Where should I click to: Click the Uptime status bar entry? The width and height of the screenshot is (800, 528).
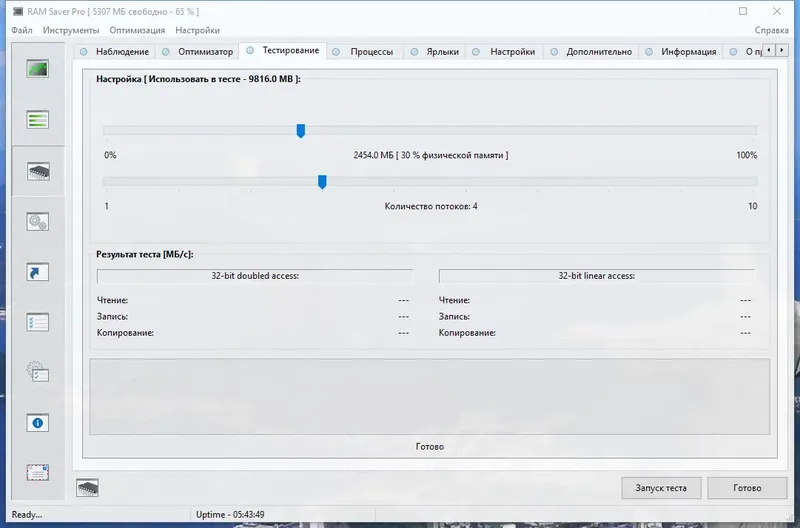pyautogui.click(x=230, y=514)
